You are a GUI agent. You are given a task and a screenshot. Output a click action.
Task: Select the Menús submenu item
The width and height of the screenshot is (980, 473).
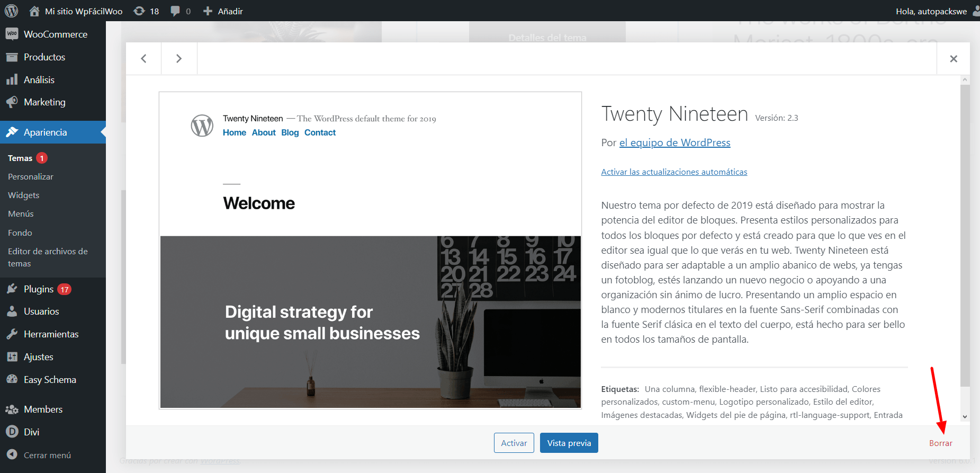click(21, 213)
